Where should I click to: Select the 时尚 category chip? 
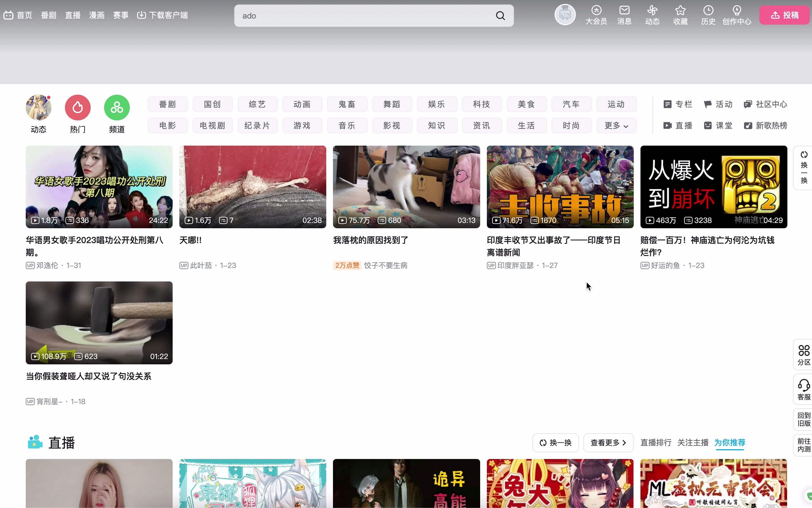coord(571,126)
